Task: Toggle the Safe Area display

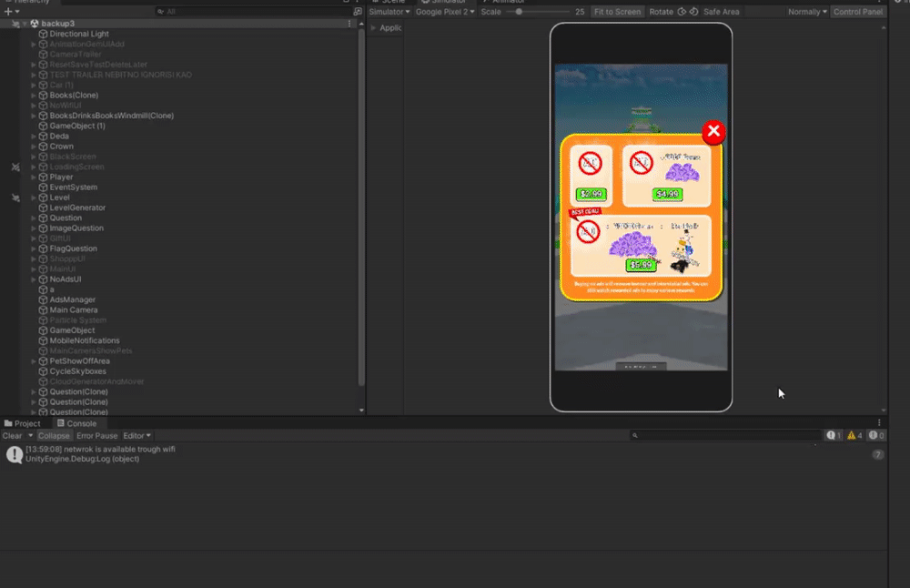Action: [x=722, y=12]
